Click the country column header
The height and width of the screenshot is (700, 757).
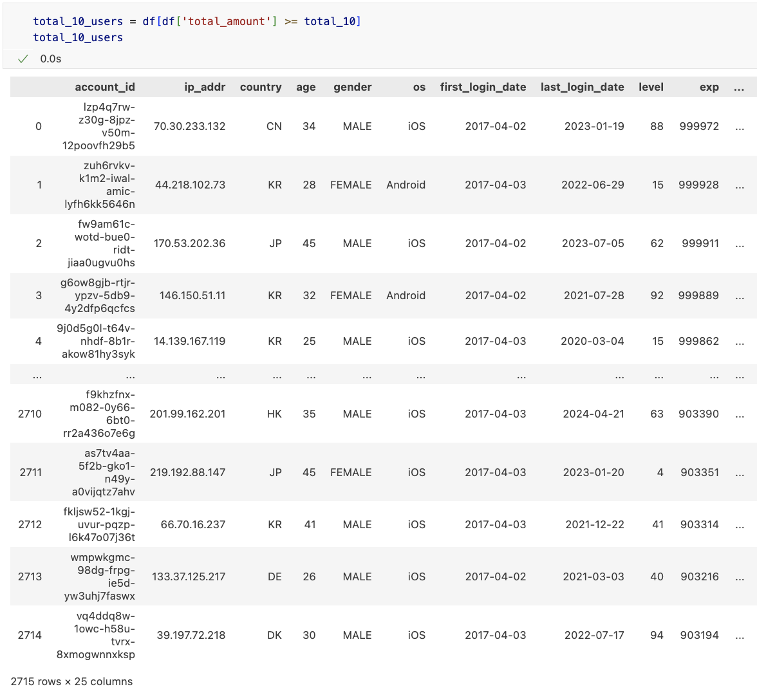point(261,87)
